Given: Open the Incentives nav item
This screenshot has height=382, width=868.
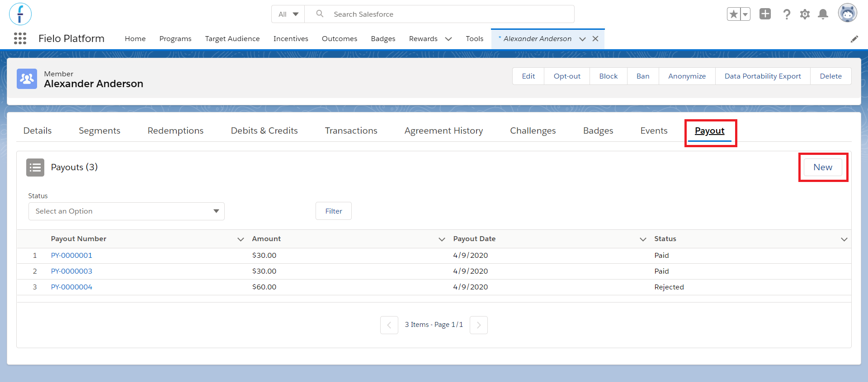Looking at the screenshot, I should coord(291,39).
